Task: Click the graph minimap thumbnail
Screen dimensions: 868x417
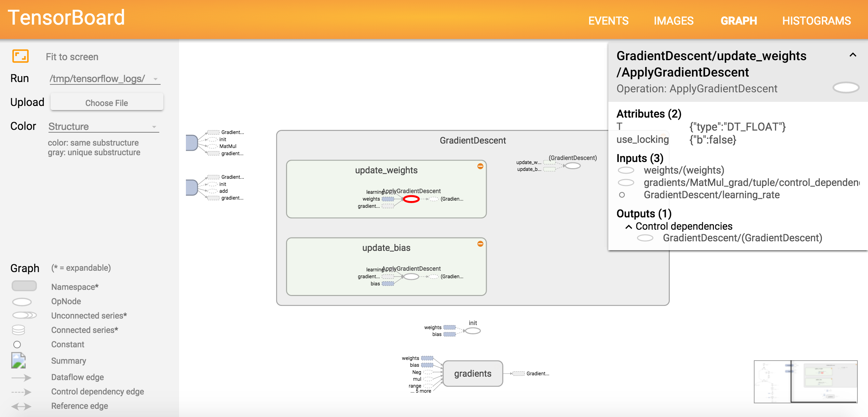Action: point(805,381)
